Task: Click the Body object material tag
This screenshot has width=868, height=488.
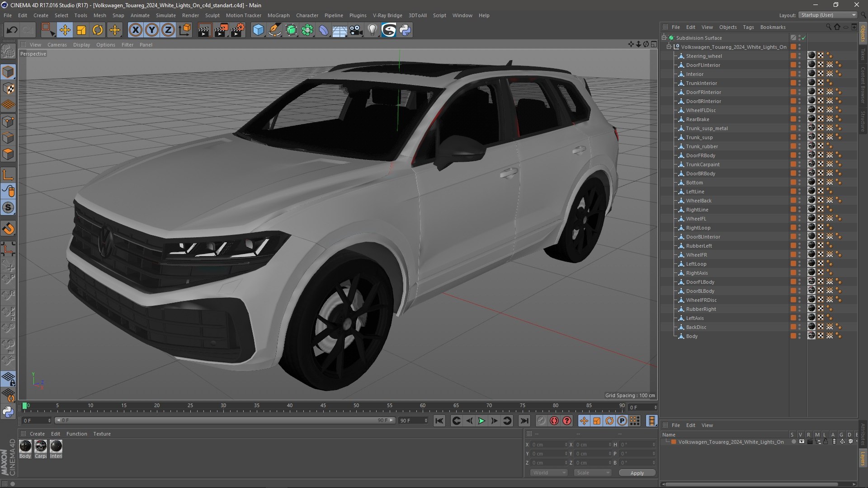Action: 811,336
